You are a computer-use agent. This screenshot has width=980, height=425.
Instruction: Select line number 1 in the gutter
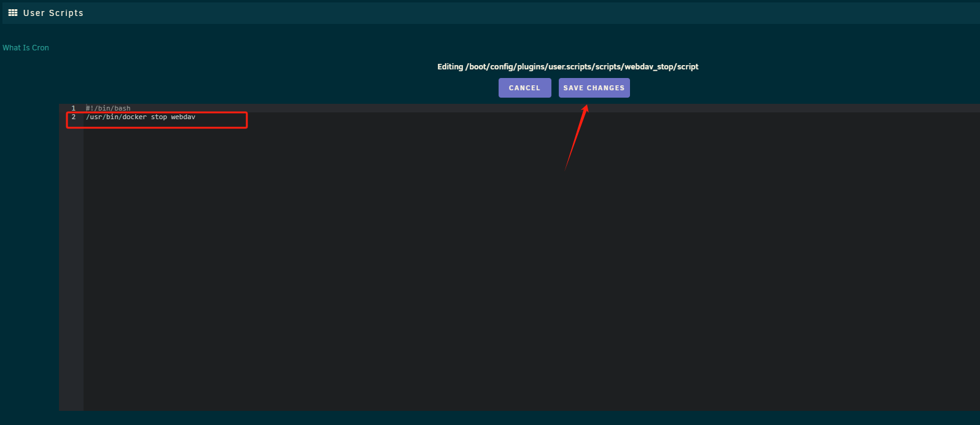[73, 108]
